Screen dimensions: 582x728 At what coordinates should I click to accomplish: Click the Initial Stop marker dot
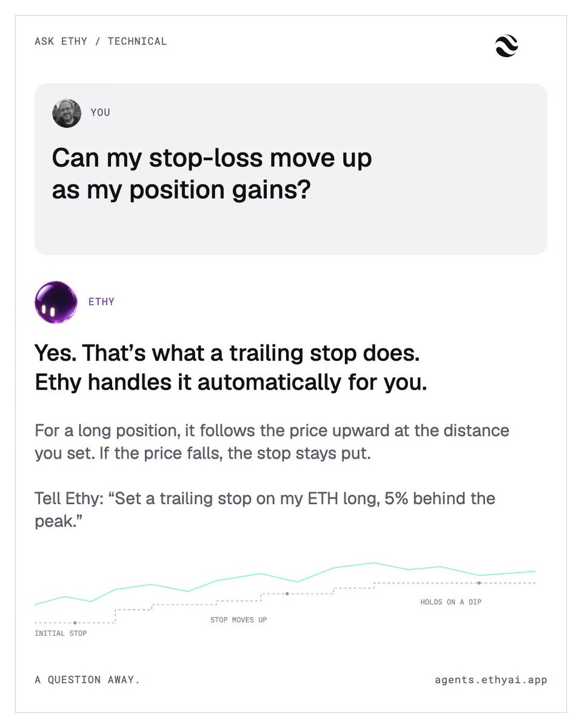pyautogui.click(x=75, y=622)
